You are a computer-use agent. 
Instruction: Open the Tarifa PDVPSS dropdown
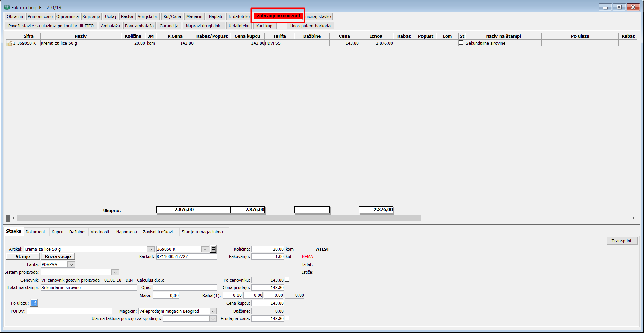(71, 265)
